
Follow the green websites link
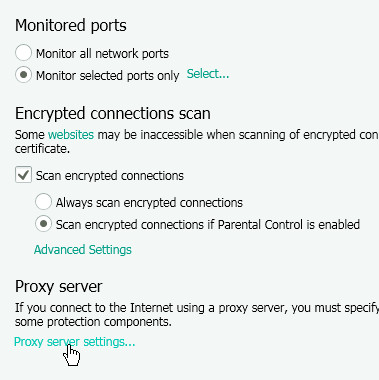[71, 135]
